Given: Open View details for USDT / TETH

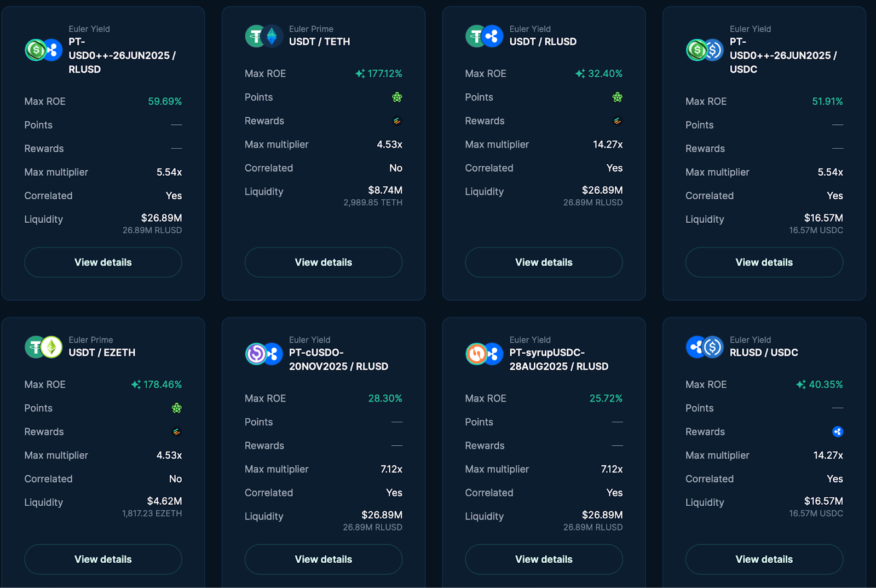Looking at the screenshot, I should 324,262.
